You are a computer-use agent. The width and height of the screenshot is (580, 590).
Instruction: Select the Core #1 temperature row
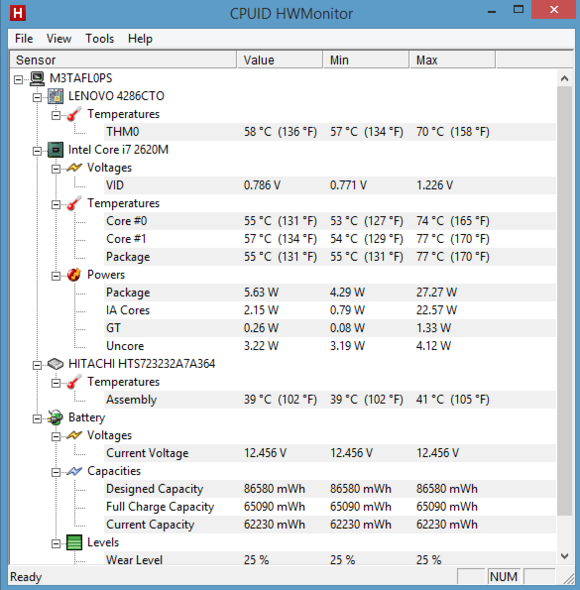pyautogui.click(x=330, y=239)
